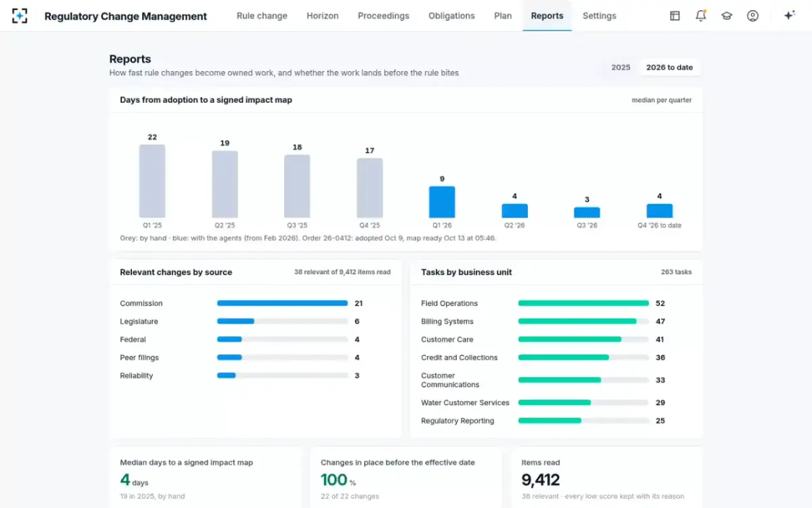Open the AI sparkle assistant icon
Screen dimensions: 812x508
[789, 16]
